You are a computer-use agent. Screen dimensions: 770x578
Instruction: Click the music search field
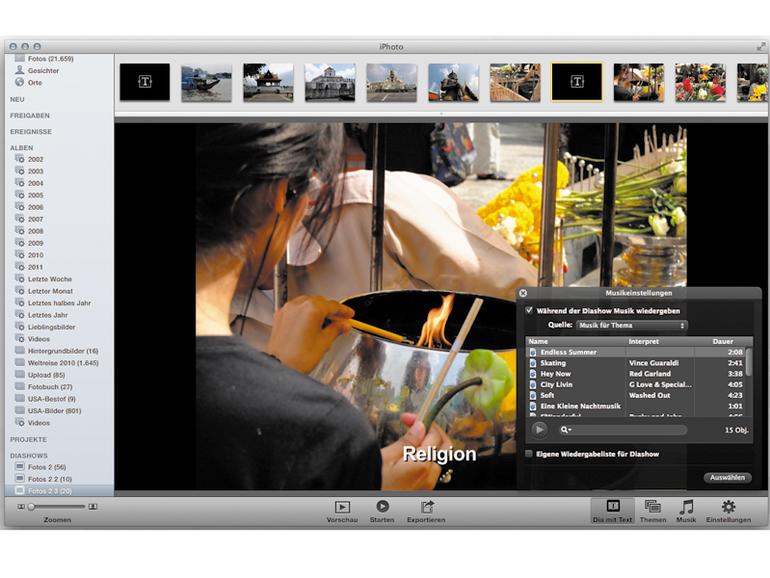coord(622,430)
